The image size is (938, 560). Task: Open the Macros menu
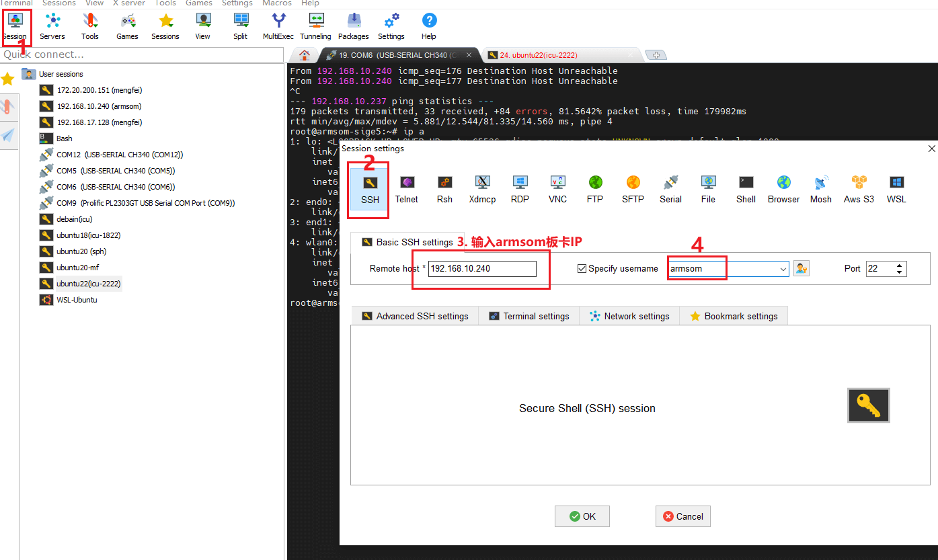[276, 3]
